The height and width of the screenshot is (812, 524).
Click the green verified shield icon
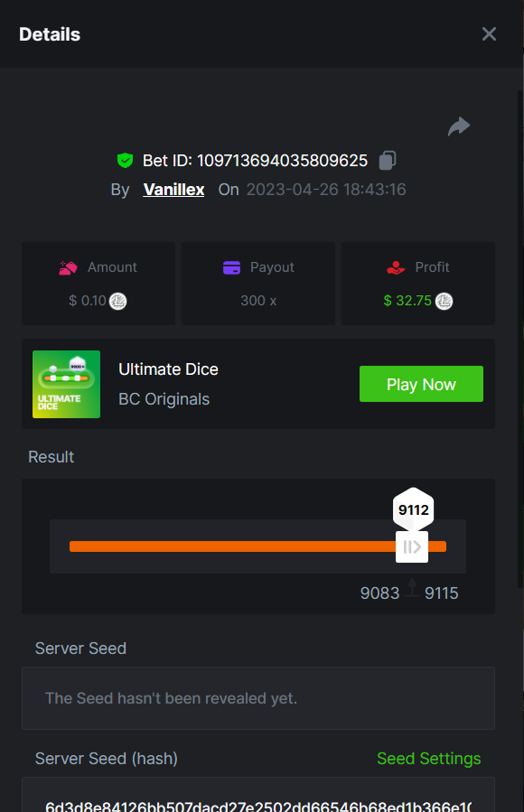pos(125,161)
